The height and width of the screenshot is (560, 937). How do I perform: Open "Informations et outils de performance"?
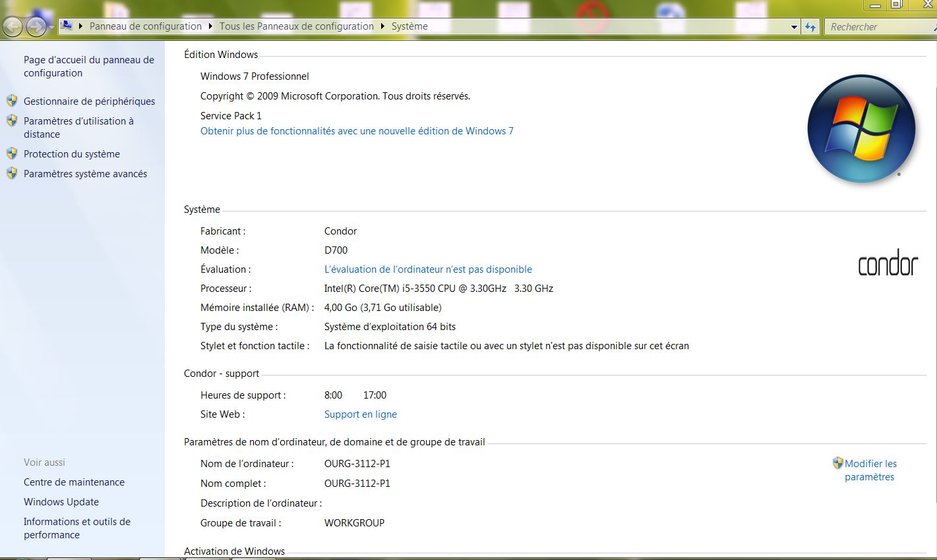pos(77,528)
